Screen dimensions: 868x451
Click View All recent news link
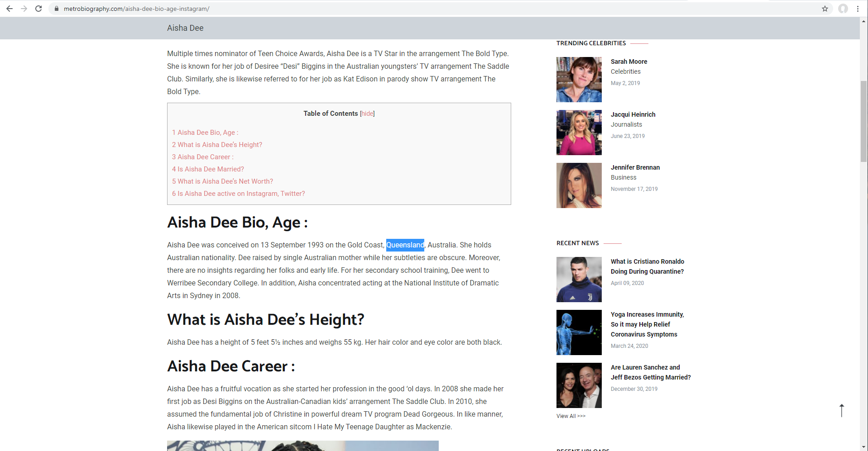click(571, 416)
